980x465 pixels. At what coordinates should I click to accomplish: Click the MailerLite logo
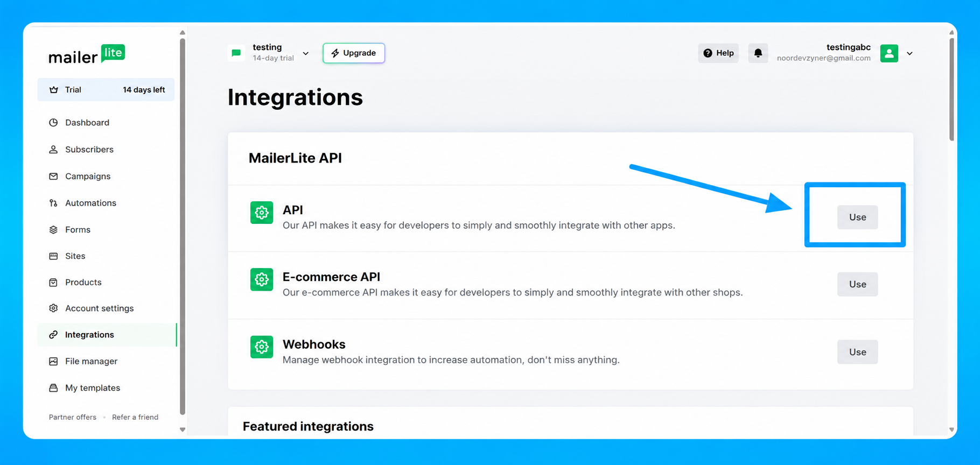tap(87, 54)
